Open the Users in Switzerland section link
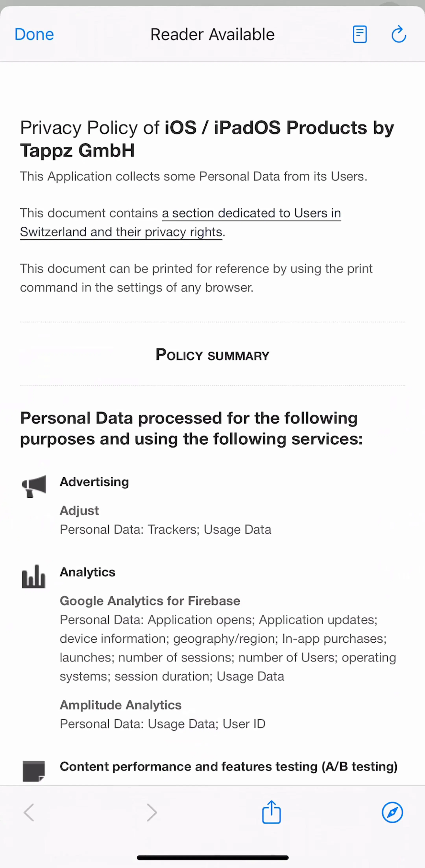This screenshot has width=425, height=868. pyautogui.click(x=180, y=222)
